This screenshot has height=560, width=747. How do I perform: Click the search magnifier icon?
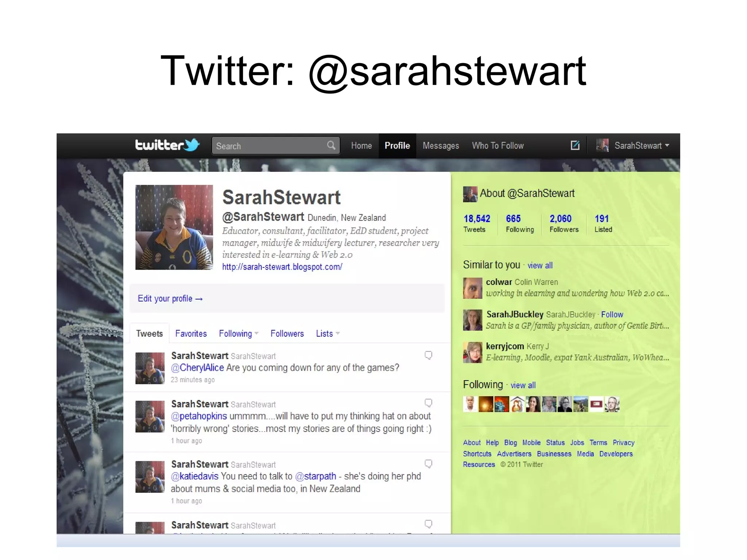(x=331, y=146)
